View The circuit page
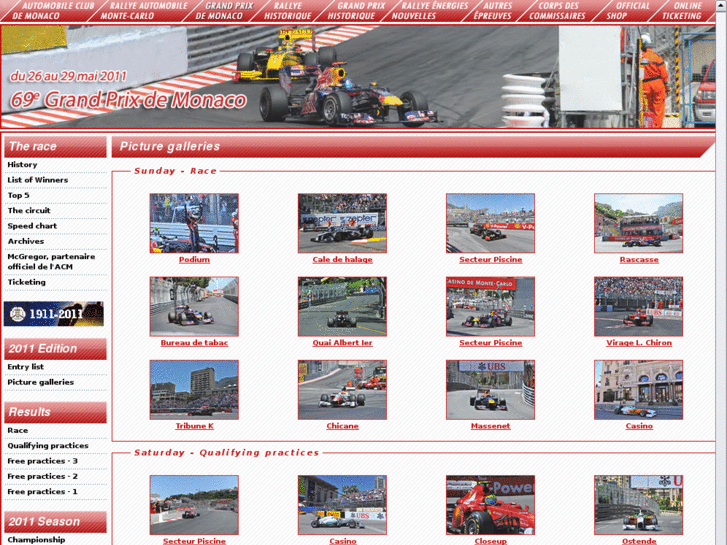The image size is (727, 545). point(29,211)
